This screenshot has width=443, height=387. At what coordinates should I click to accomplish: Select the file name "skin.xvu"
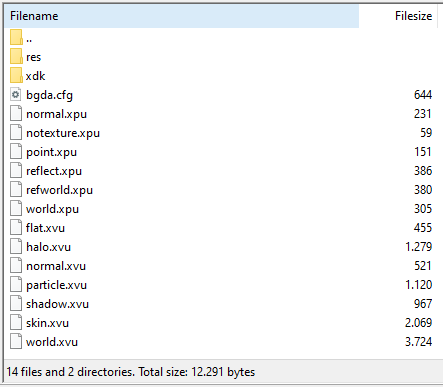pyautogui.click(x=47, y=323)
